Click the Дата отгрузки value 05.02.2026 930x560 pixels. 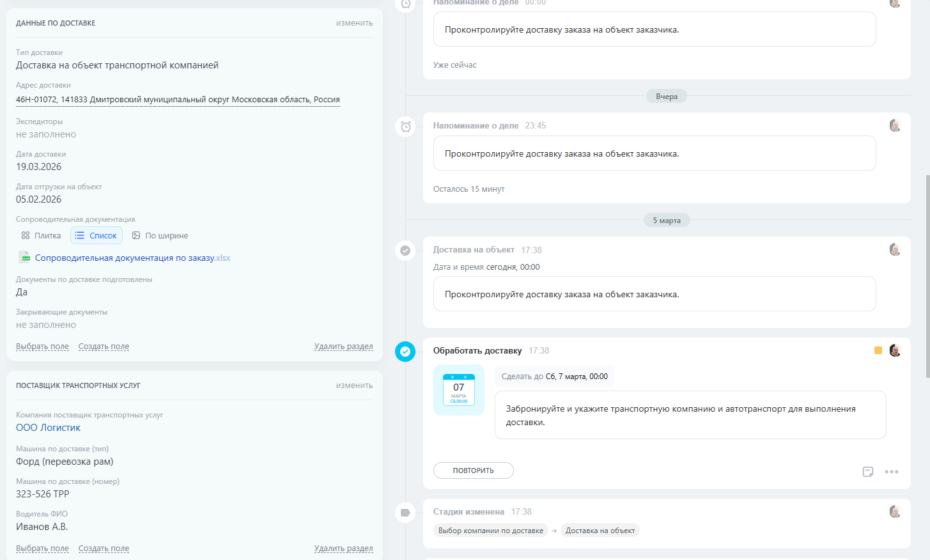(x=39, y=199)
